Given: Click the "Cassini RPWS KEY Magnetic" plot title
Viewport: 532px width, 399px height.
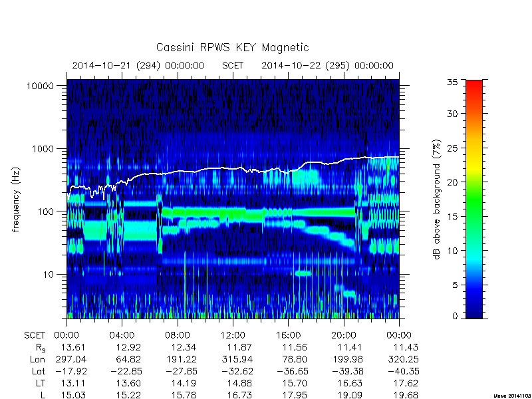Looking at the screenshot, I should 232,47.
